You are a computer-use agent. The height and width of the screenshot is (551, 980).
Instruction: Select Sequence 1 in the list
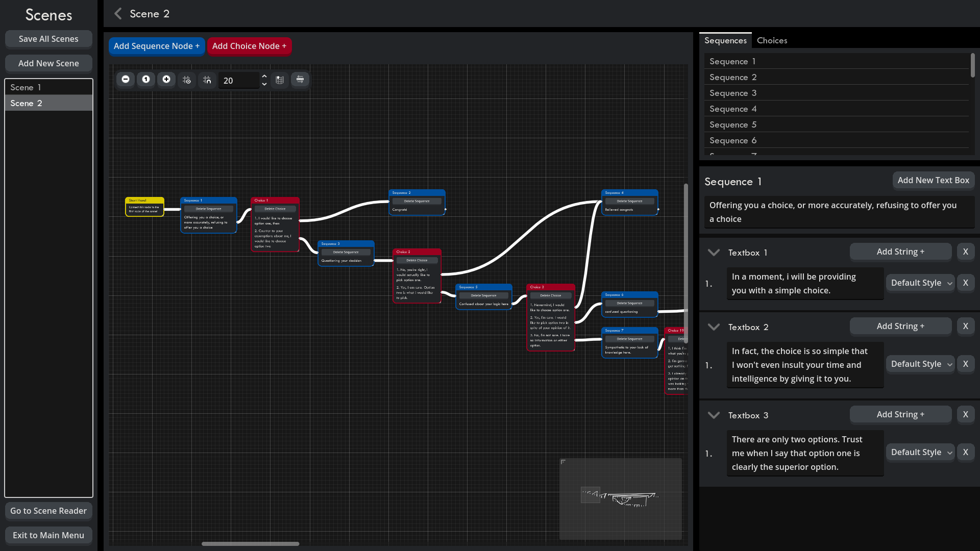coord(837,61)
